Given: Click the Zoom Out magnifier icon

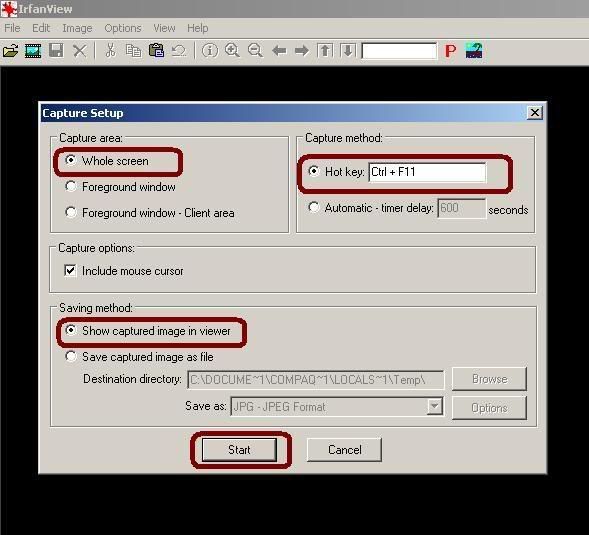Looking at the screenshot, I should (x=255, y=50).
